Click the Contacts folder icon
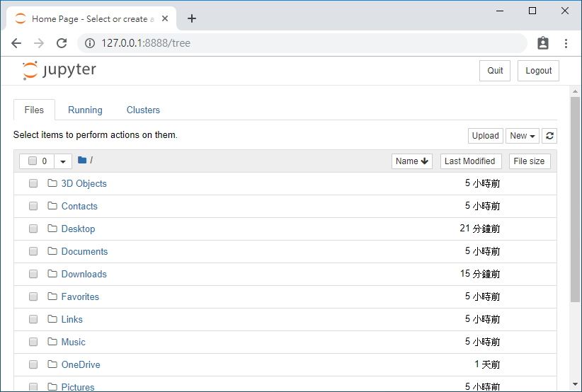 click(52, 205)
